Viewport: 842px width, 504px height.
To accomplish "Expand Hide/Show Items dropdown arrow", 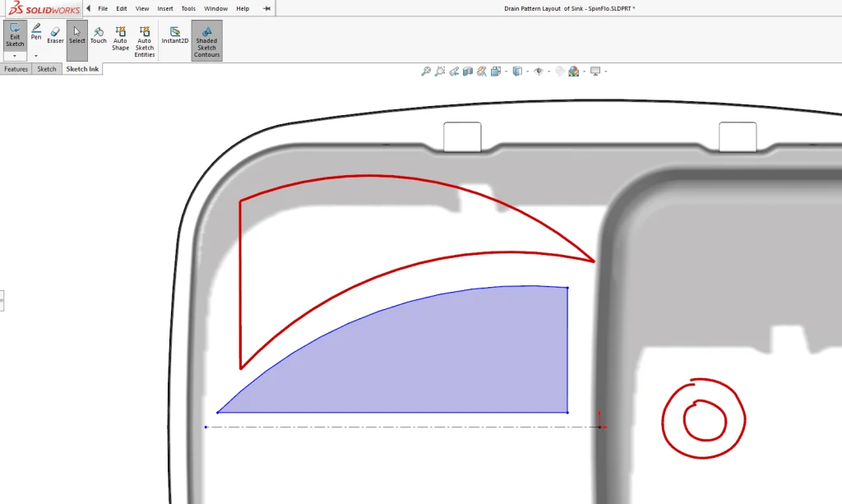I will pos(548,72).
